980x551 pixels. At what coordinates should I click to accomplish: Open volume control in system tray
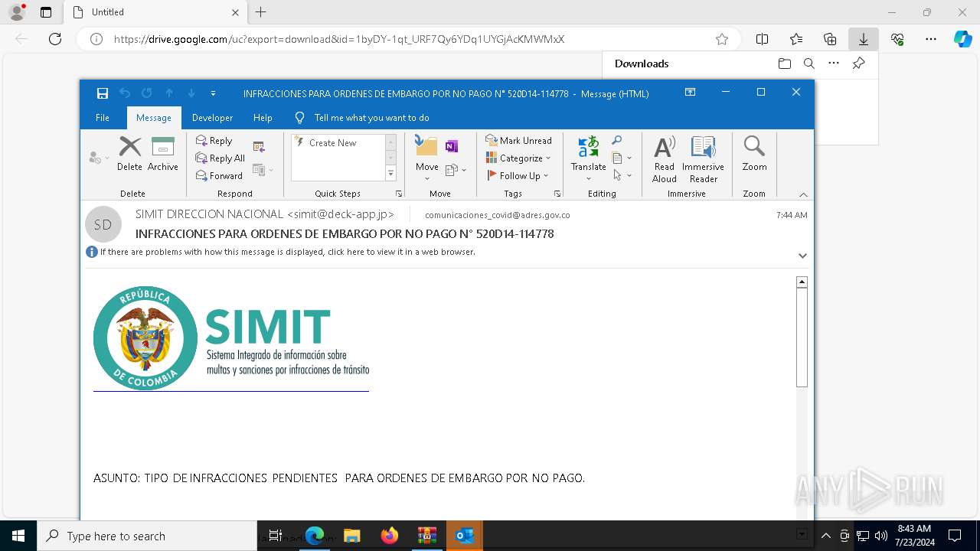click(x=881, y=536)
